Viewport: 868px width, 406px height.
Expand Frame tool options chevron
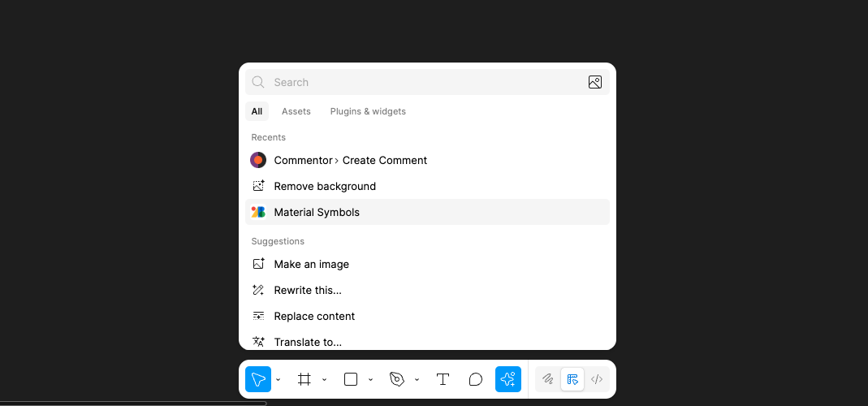pos(325,379)
